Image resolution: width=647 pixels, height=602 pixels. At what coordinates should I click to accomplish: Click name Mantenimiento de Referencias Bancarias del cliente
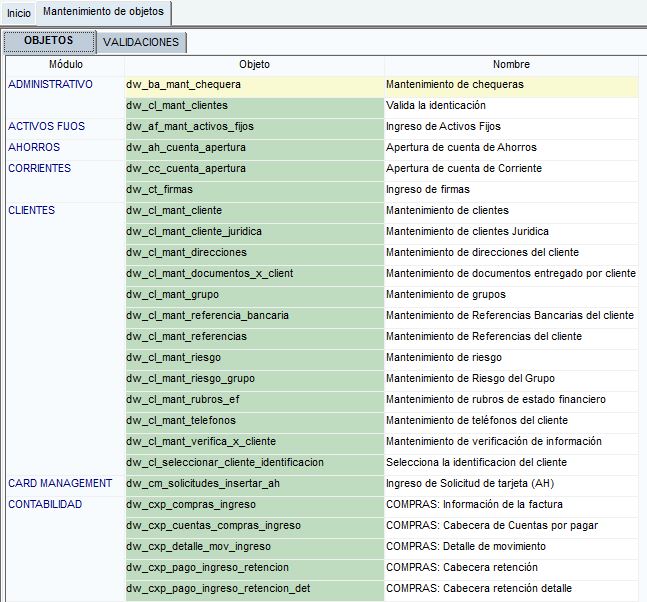pyautogui.click(x=510, y=316)
